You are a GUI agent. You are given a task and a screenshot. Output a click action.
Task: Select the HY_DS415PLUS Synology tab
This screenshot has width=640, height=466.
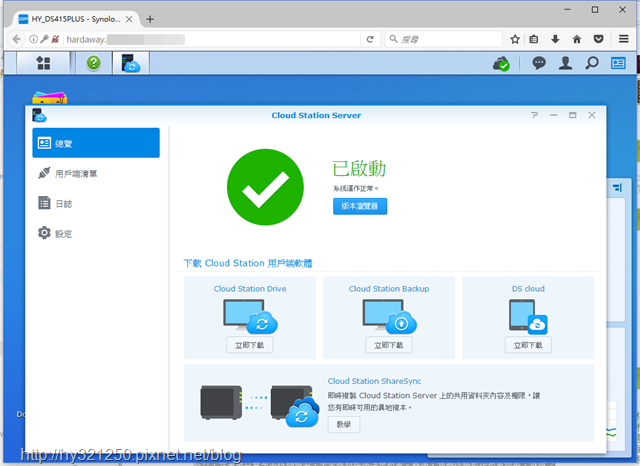76,19
